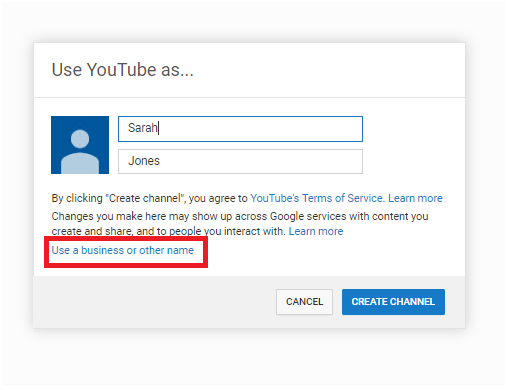Choose Use a business or other name
507x390 pixels.
[x=123, y=250]
